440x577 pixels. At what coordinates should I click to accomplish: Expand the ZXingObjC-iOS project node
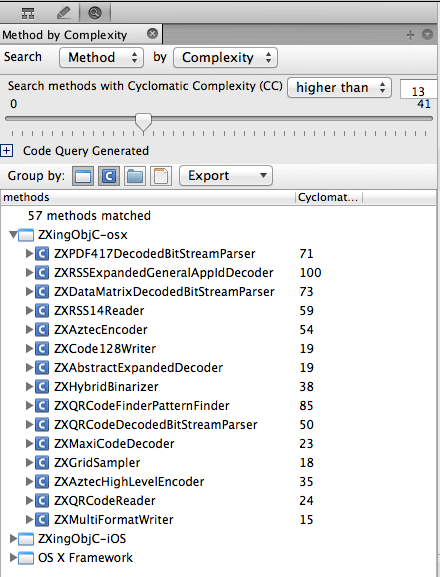(x=13, y=539)
